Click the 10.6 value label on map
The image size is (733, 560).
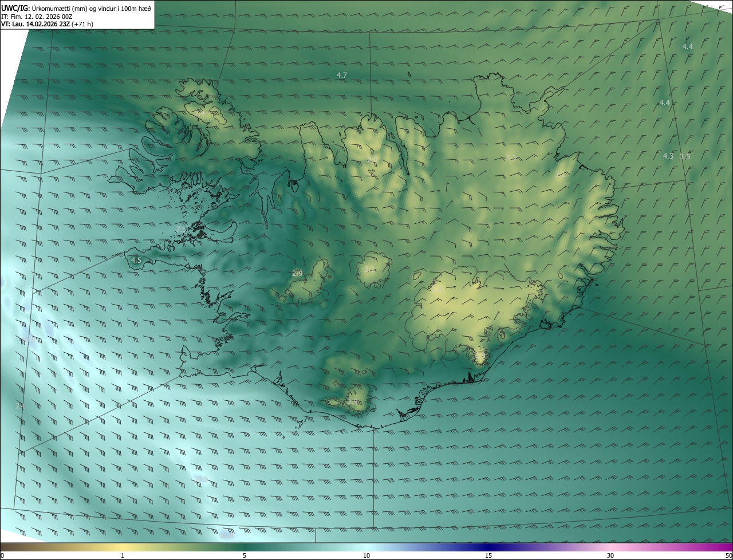point(201,479)
